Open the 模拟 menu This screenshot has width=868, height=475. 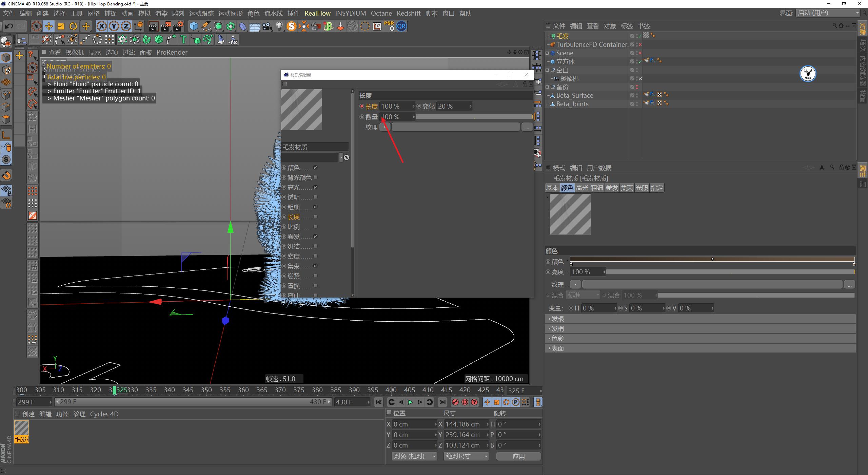144,13
